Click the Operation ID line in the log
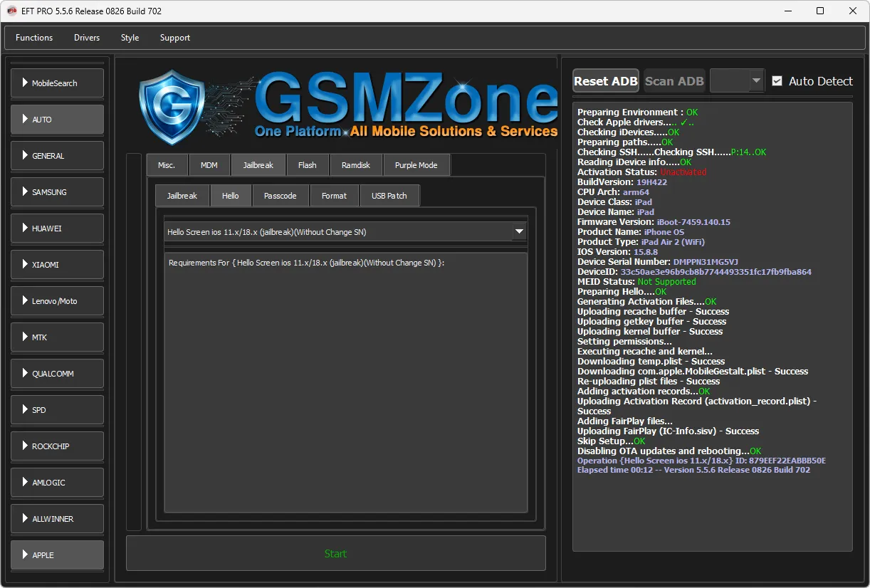 [x=701, y=461]
